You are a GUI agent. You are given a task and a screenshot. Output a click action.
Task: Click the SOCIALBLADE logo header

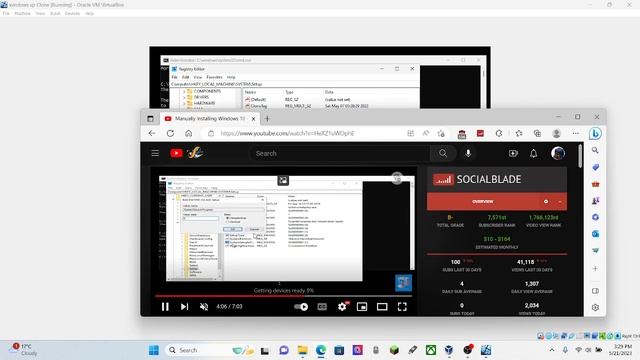pyautogui.click(x=477, y=179)
